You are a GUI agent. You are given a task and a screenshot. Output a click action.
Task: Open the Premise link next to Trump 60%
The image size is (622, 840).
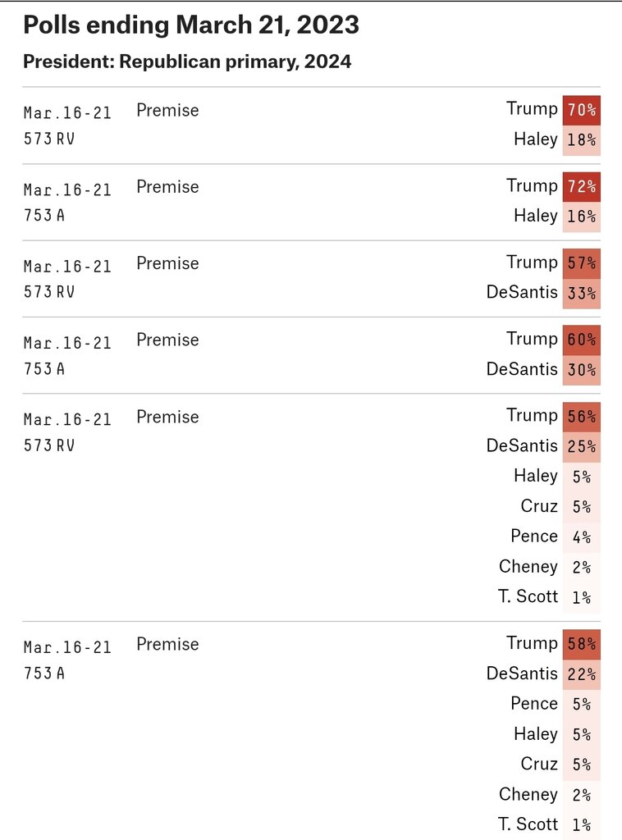coord(167,340)
